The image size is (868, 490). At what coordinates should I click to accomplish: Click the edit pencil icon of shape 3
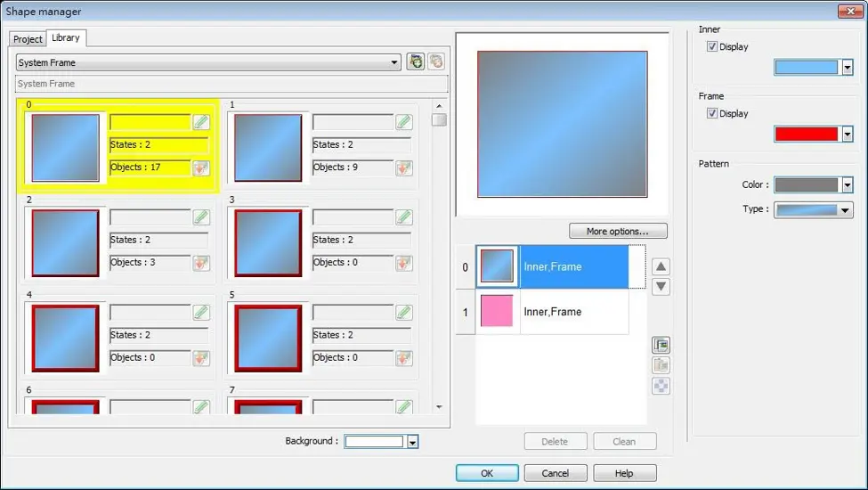tap(404, 217)
